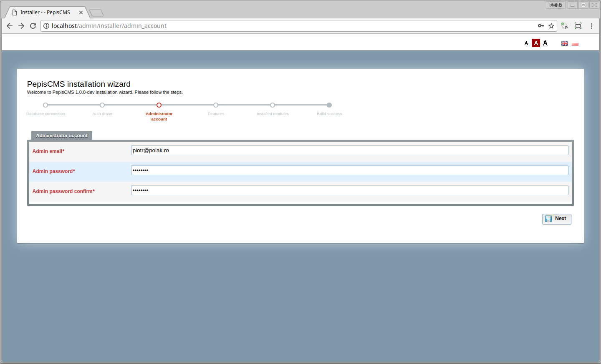Click the Admin password* label
601x364 pixels.
[54, 171]
